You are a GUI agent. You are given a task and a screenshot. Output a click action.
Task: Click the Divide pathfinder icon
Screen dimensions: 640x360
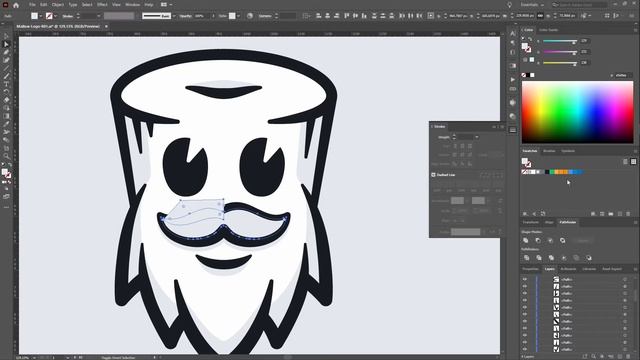pos(527,258)
